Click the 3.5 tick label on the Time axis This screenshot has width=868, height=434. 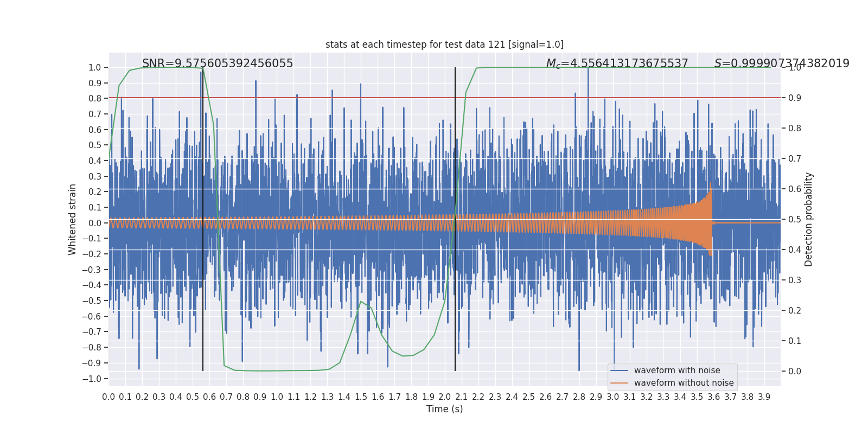697,397
